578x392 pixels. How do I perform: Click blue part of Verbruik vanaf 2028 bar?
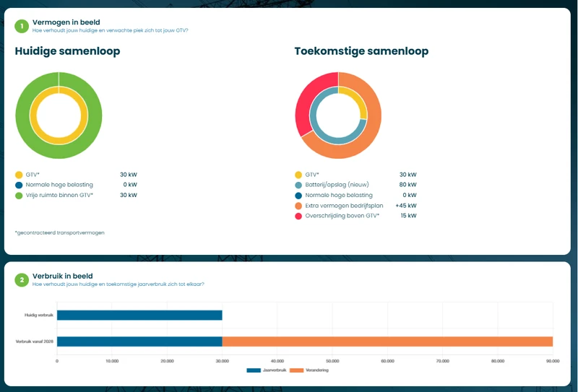point(139,341)
